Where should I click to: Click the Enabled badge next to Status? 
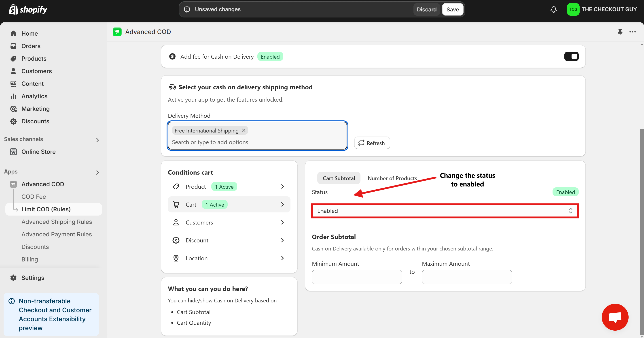(565, 192)
